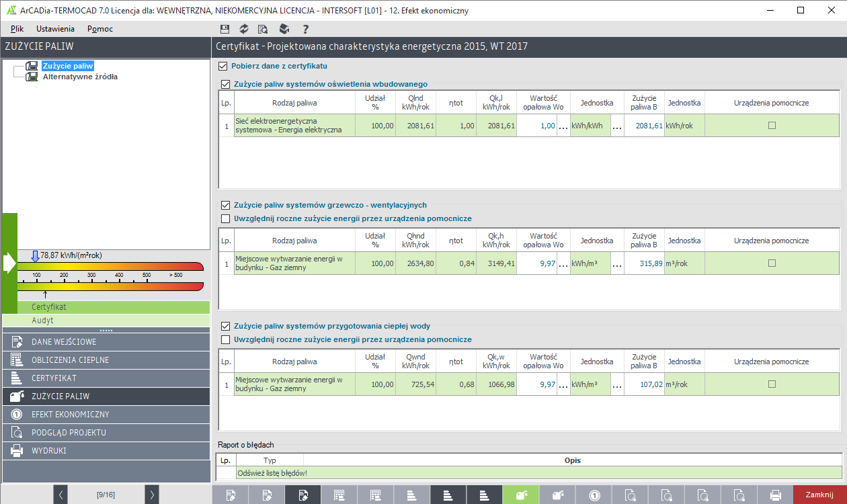Click the PODGLĄD PROJEKTU sidebar icon
The height and width of the screenshot is (504, 847).
click(18, 432)
